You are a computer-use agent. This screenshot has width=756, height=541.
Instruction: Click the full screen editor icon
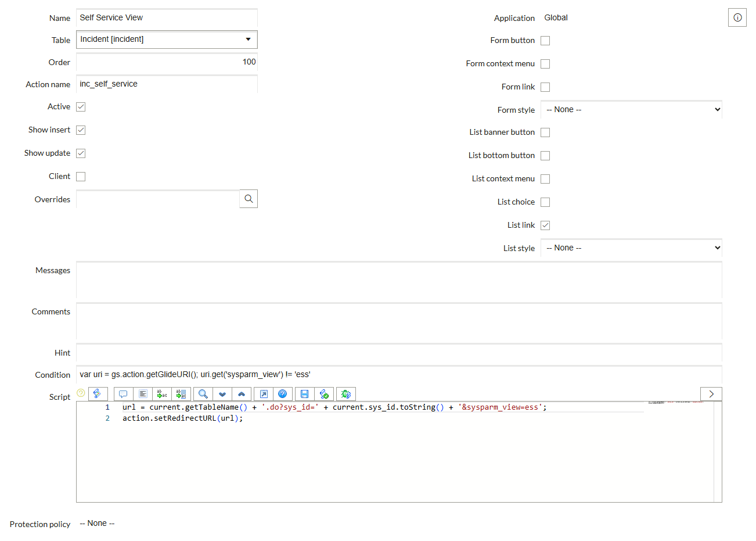coord(264,394)
